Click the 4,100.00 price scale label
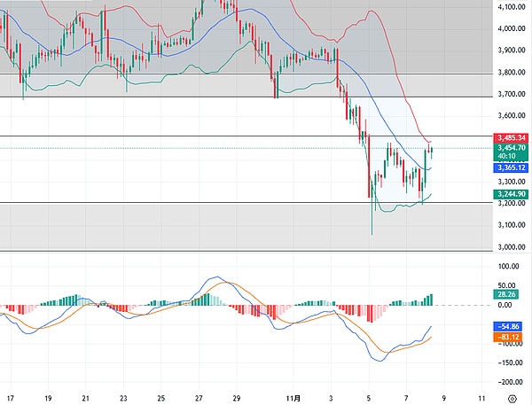Screen dimensions: 532x405 pos(512,7)
